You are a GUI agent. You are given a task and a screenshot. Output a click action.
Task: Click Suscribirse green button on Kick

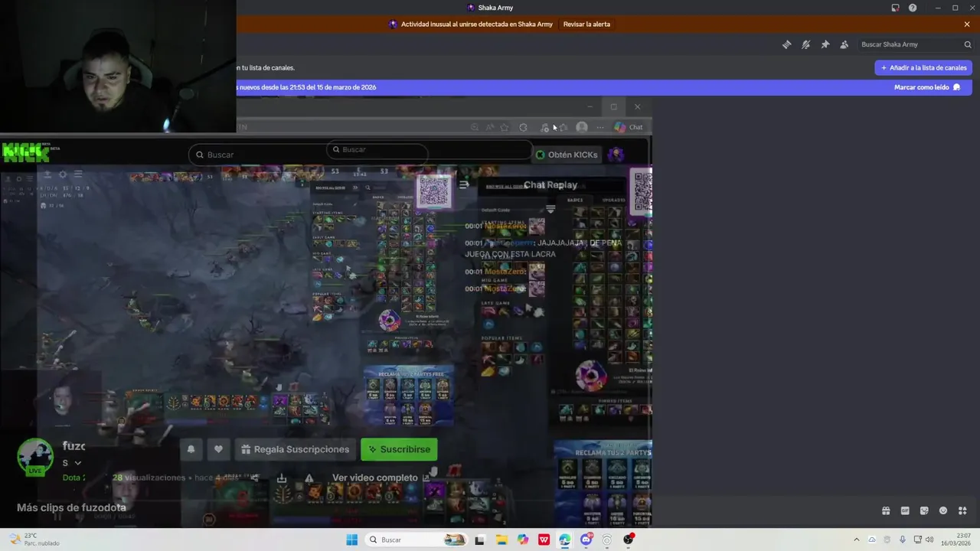point(399,449)
